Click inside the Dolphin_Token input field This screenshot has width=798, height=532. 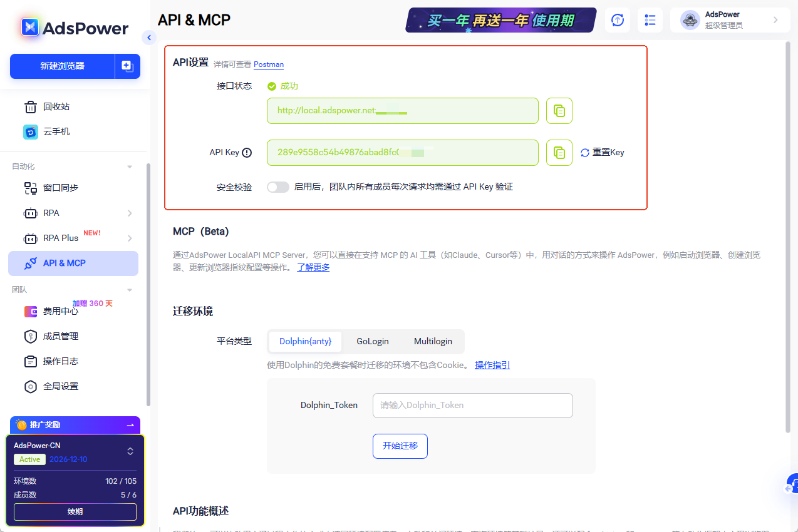[x=472, y=406]
